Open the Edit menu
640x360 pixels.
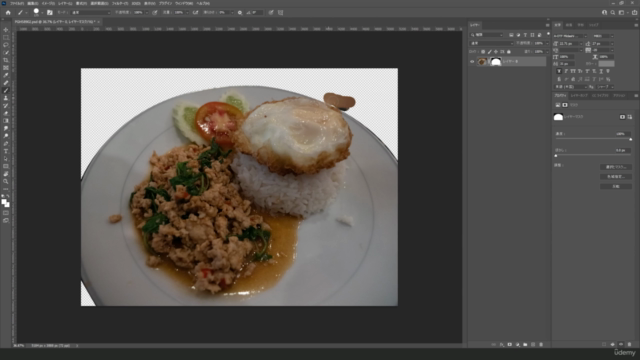point(33,3)
